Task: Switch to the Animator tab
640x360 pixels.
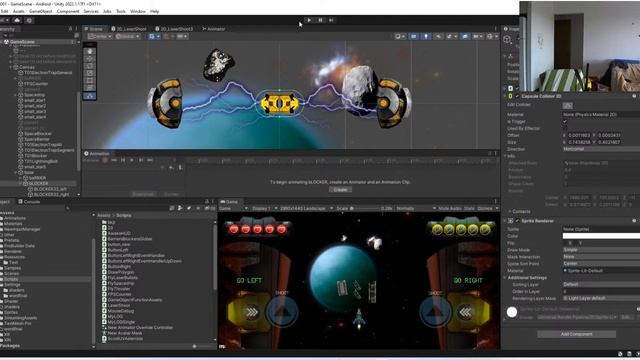Action: (x=214, y=29)
